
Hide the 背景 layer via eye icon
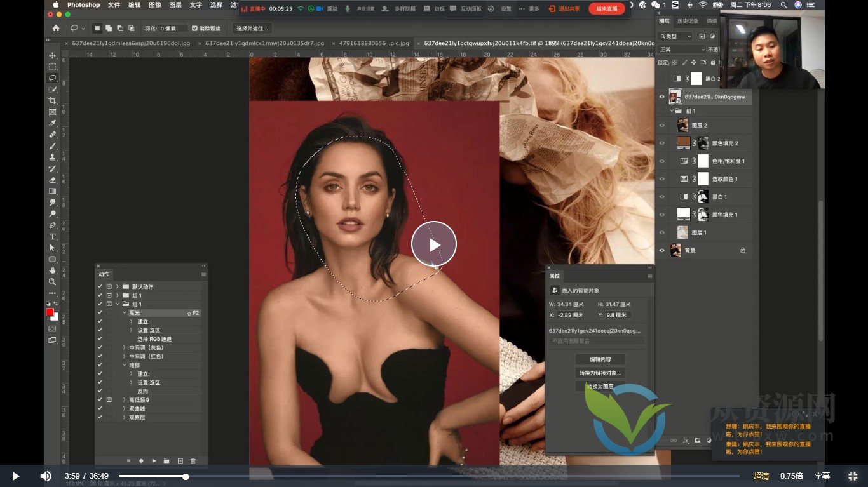click(x=661, y=250)
